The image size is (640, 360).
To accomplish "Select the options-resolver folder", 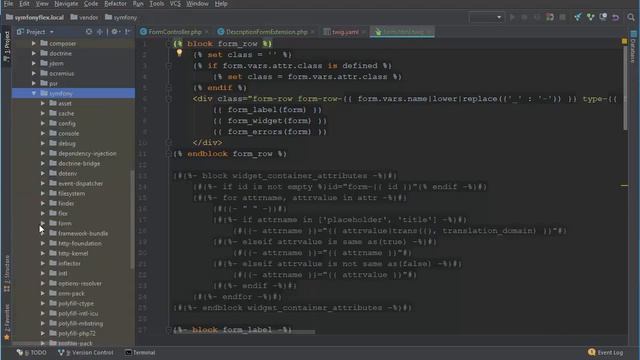I will point(80,283).
